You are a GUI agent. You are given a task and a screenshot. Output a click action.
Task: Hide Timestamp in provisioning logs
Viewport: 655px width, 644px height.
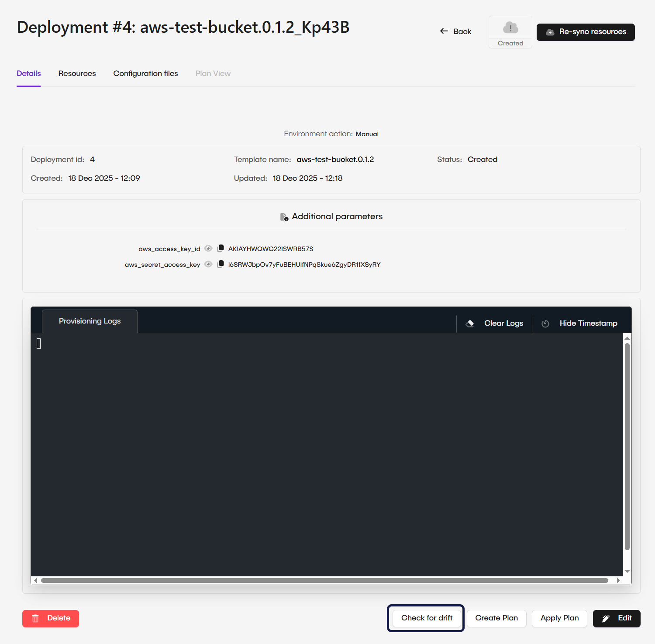tap(588, 323)
